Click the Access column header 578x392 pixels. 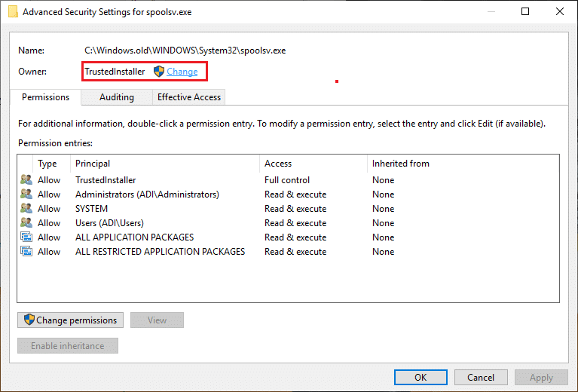(277, 164)
